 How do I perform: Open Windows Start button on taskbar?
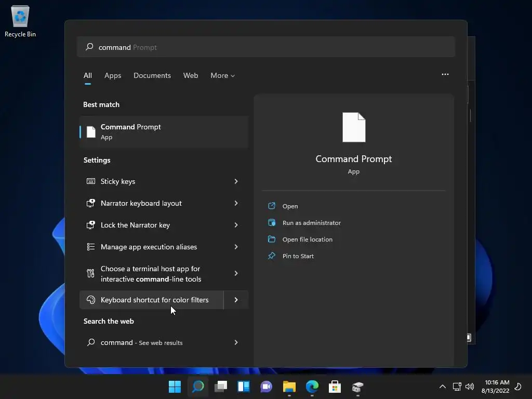[175, 387]
